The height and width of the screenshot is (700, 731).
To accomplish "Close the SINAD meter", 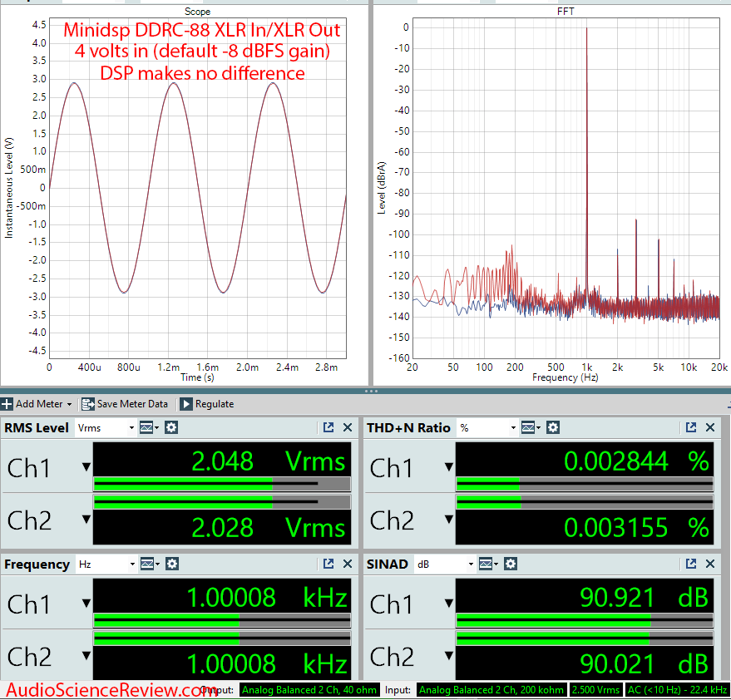I will pos(710,564).
